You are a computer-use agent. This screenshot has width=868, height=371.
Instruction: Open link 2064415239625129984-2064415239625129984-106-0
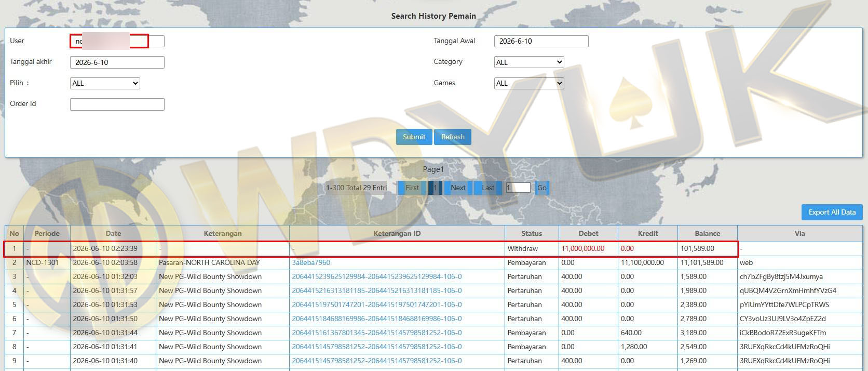377,276
